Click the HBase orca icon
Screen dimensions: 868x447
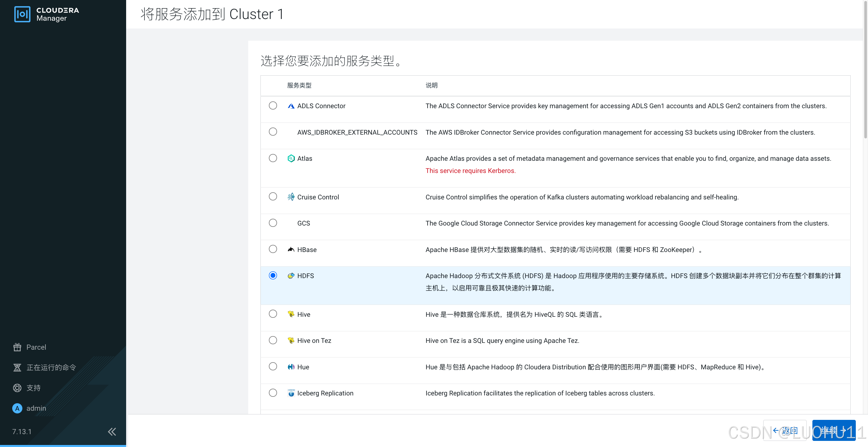(291, 250)
